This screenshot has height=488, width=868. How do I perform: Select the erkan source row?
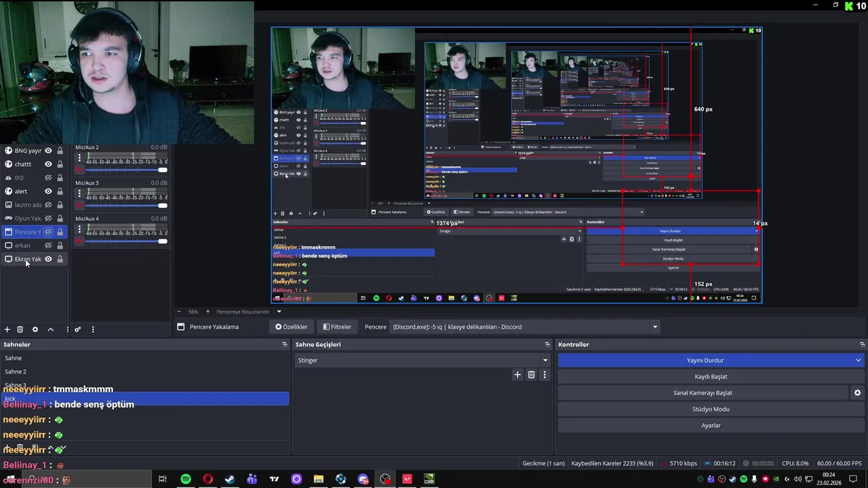coord(34,245)
